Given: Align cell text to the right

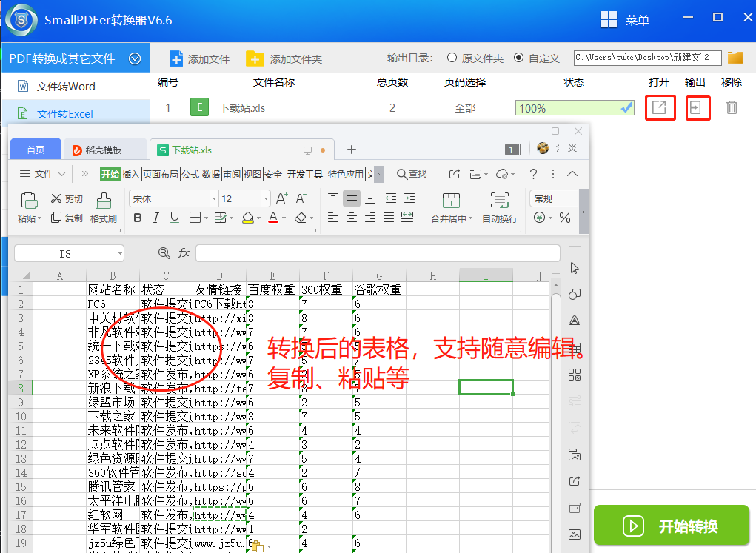Looking at the screenshot, I should point(369,218).
